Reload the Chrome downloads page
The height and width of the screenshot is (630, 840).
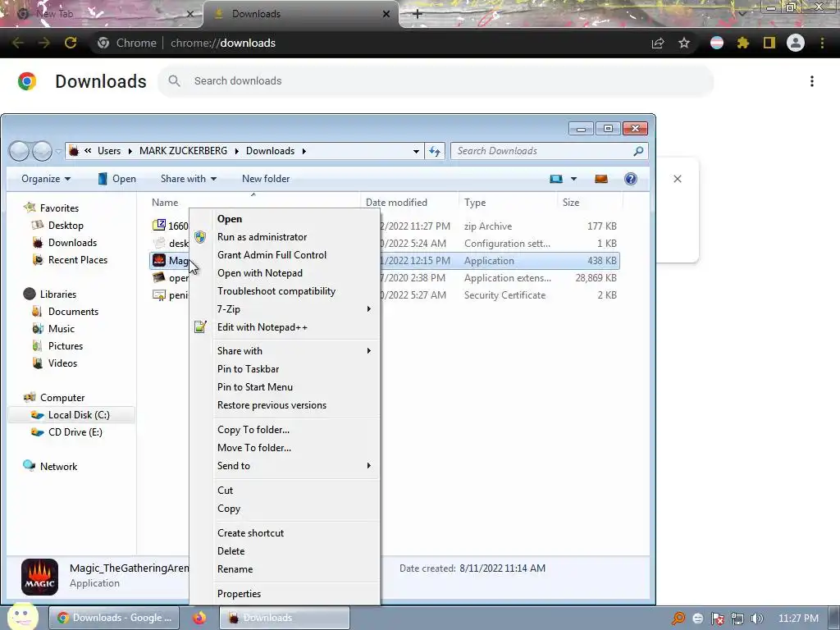pyautogui.click(x=71, y=43)
